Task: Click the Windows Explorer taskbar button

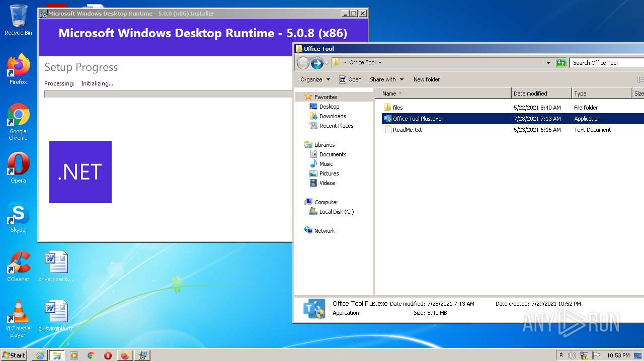Action: pos(57,355)
